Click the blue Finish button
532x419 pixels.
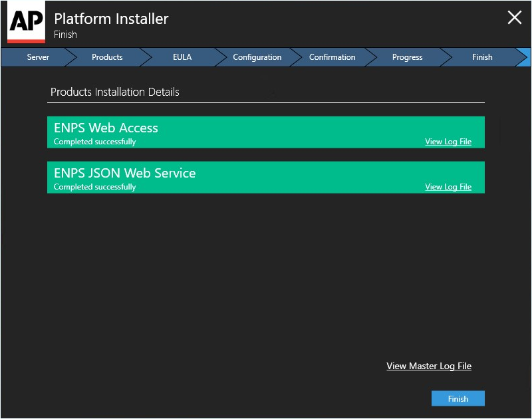pyautogui.click(x=458, y=398)
